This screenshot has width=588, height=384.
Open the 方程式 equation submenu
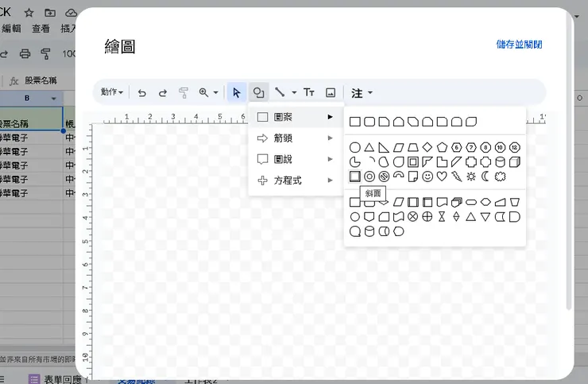coord(296,180)
